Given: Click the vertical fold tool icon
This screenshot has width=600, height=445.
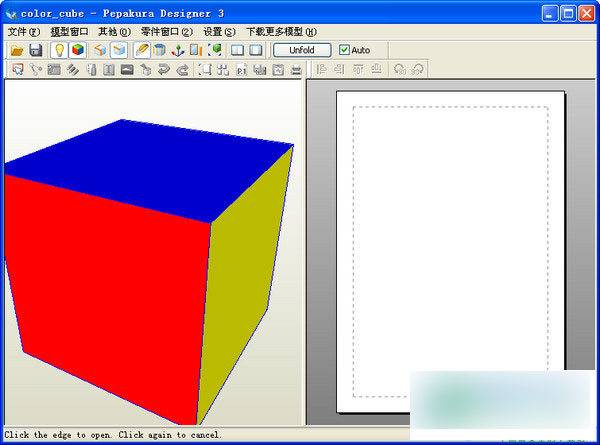Looking at the screenshot, I should pos(91,70).
